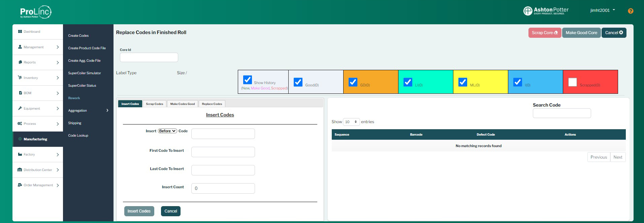Open Code Lookup menu item
Viewport: 644px width, 223px height.
(x=78, y=135)
